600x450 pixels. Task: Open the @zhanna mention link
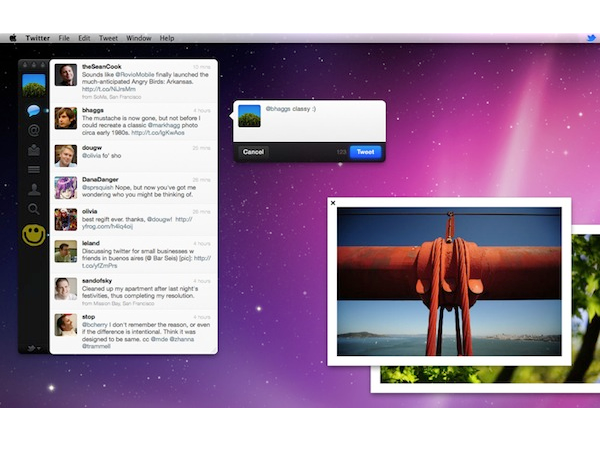[182, 339]
